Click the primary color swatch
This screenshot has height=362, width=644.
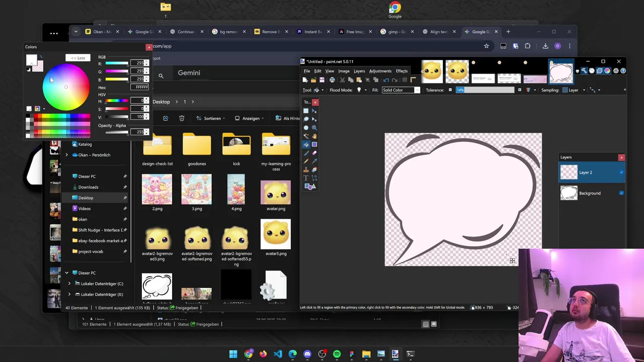click(x=32, y=60)
